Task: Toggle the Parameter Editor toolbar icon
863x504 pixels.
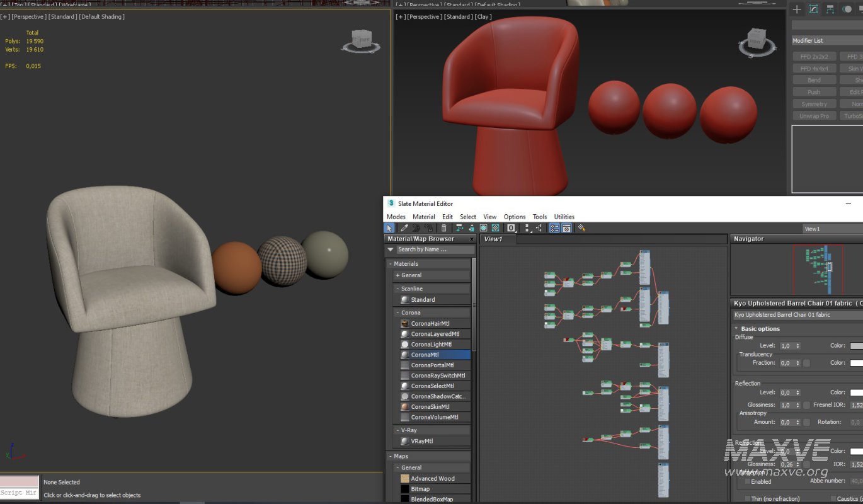Action: 566,228
